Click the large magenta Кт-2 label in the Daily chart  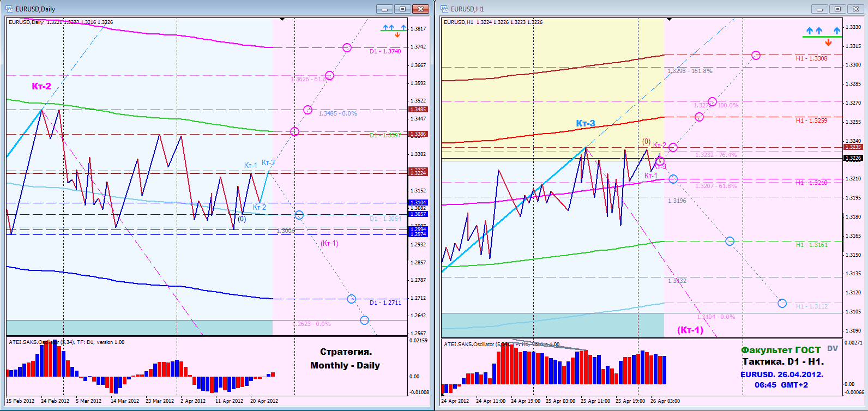coord(41,86)
